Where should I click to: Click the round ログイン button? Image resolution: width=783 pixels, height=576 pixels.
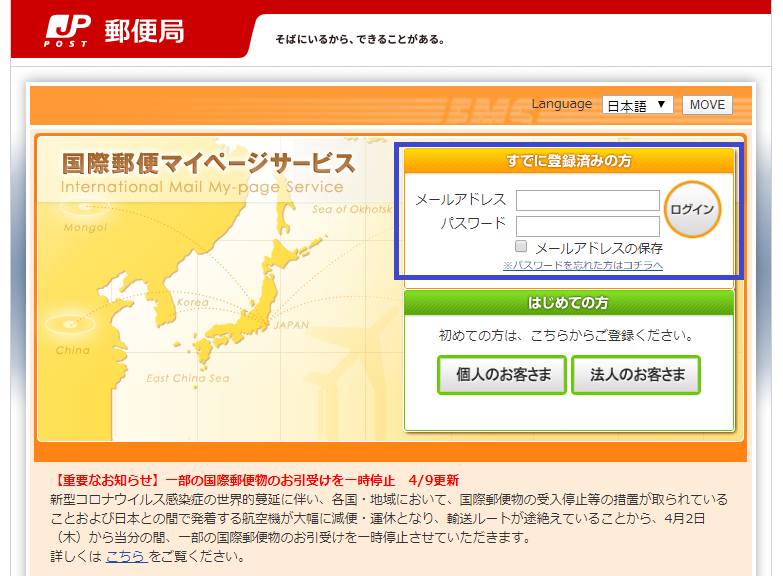693,209
